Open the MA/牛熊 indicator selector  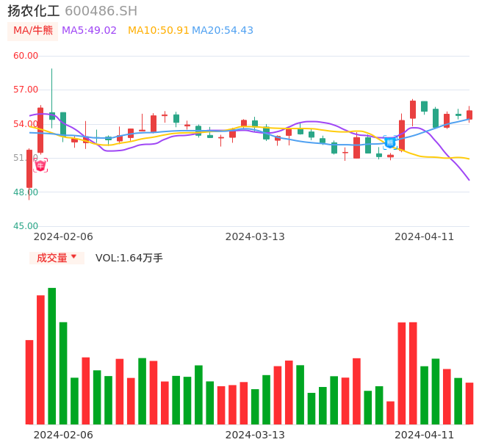pyautogui.click(x=33, y=30)
